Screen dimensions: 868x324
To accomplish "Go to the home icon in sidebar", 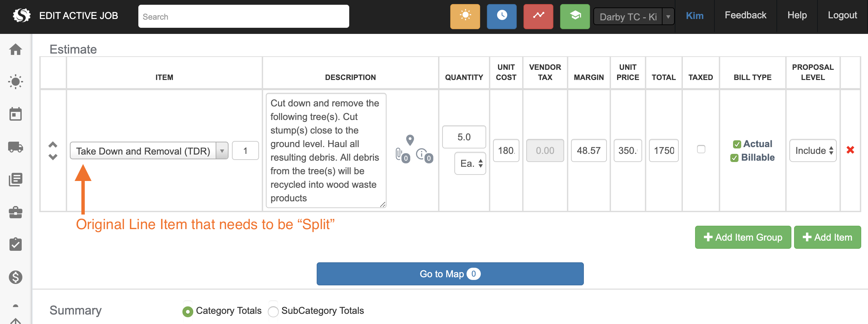I will point(16,49).
